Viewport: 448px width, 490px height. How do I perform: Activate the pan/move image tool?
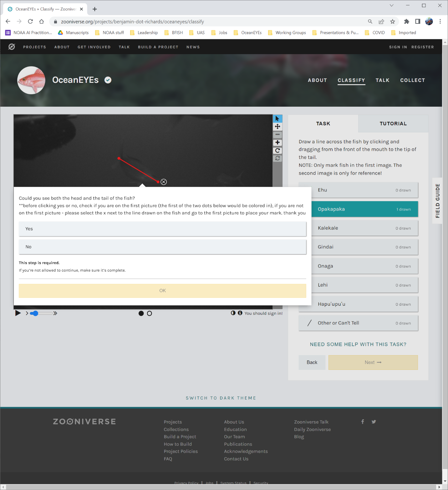coord(277,127)
